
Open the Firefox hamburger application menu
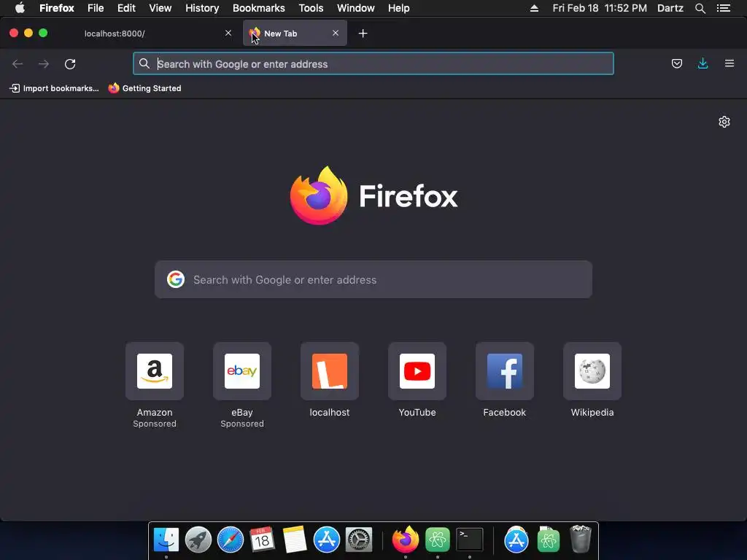point(729,63)
